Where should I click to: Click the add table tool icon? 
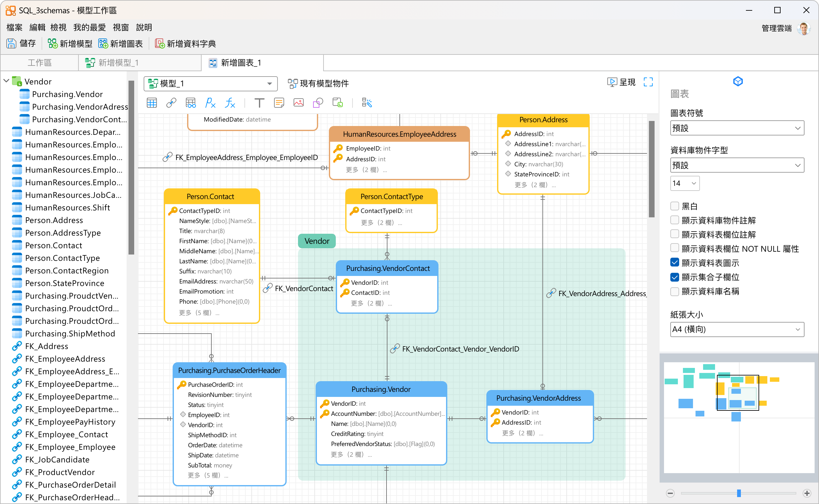coord(152,103)
